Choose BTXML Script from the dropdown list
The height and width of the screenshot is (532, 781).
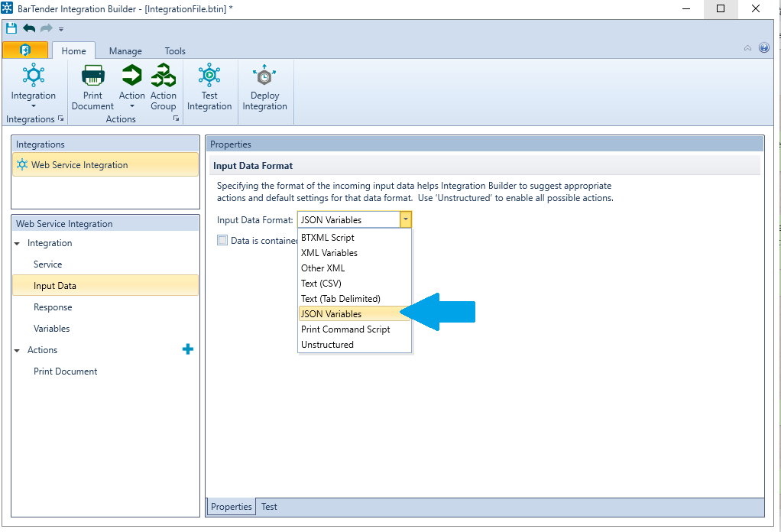(355, 238)
